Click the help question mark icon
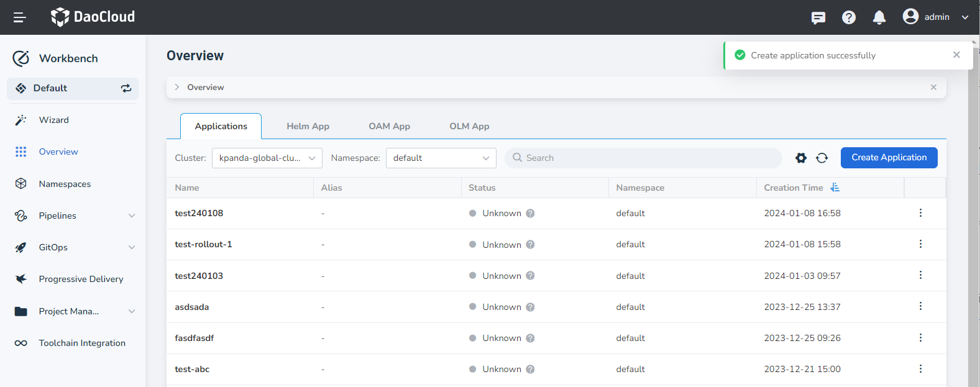This screenshot has height=387, width=980. click(x=848, y=17)
